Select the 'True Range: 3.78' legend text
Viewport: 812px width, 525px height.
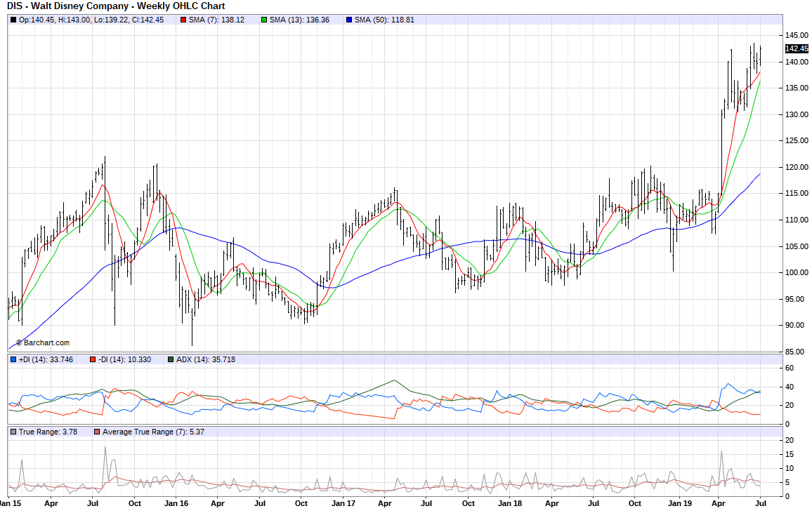pos(48,432)
